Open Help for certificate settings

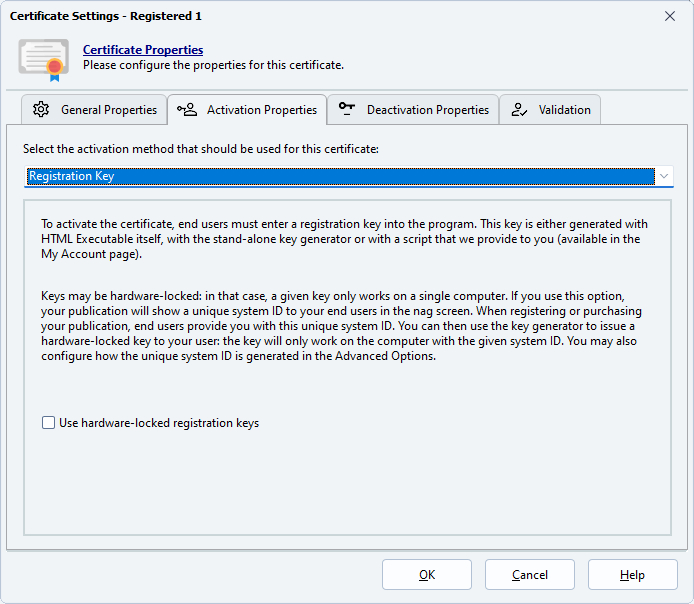click(x=632, y=575)
